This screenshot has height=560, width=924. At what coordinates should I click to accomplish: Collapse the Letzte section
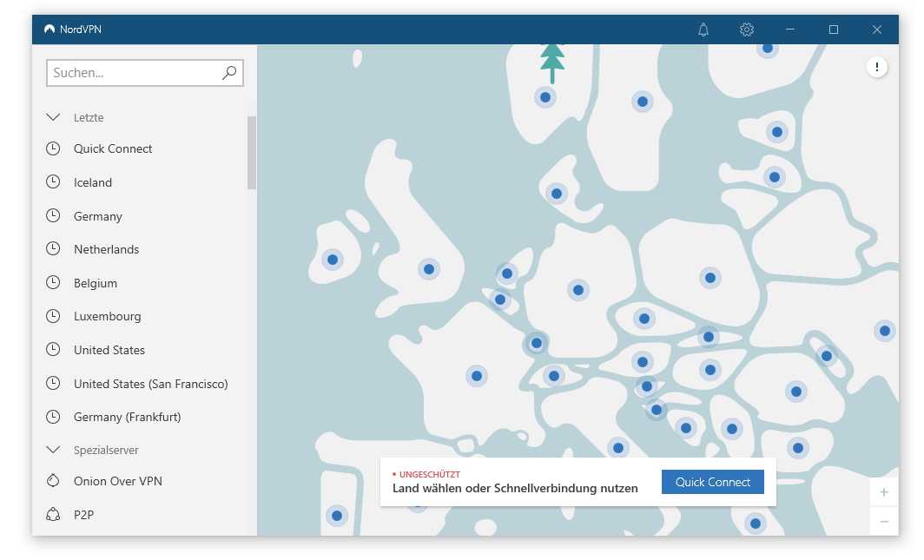[x=53, y=117]
